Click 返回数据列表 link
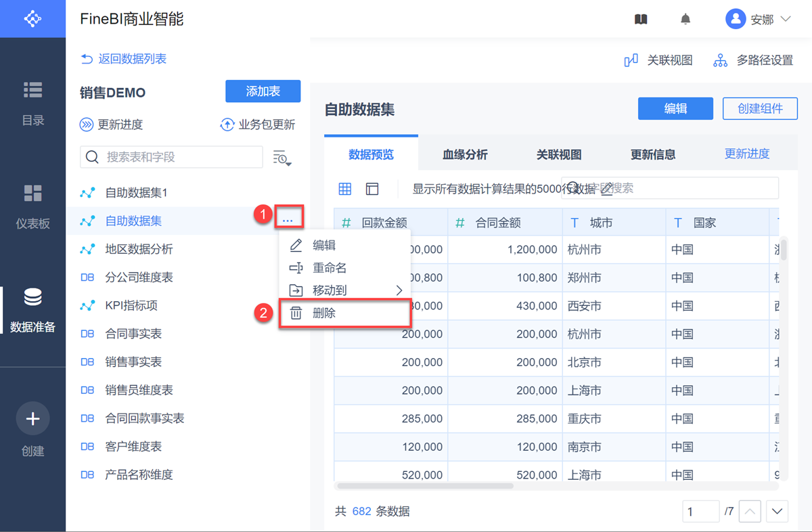Viewport: 812px width, 532px height. [123, 59]
